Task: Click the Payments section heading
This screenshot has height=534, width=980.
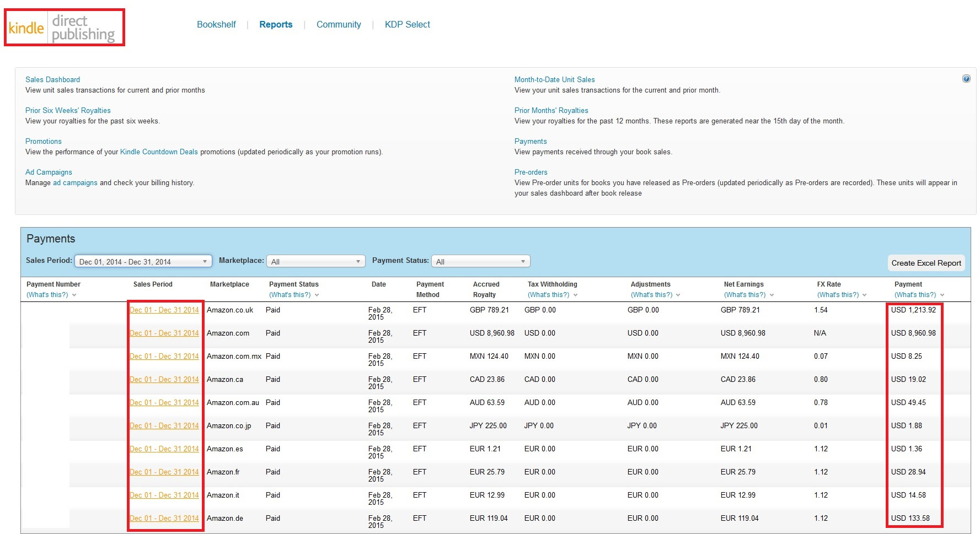Action: pyautogui.click(x=51, y=239)
